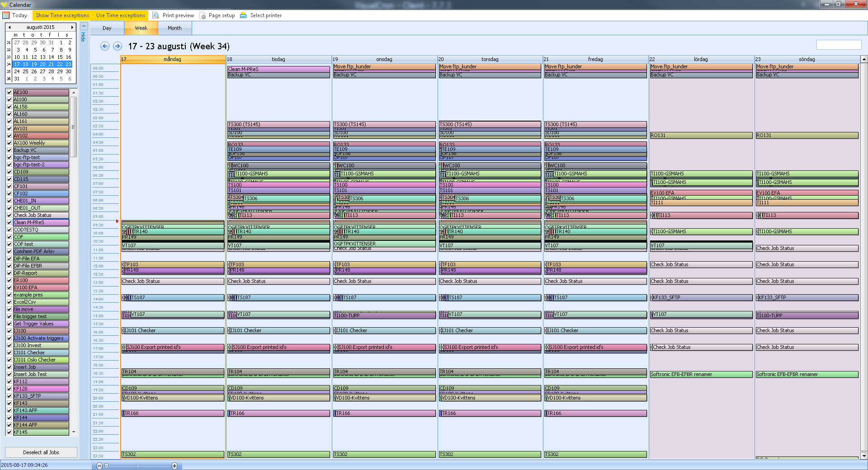
Task: Click the Deselect all Jobs button
Action: (x=41, y=452)
